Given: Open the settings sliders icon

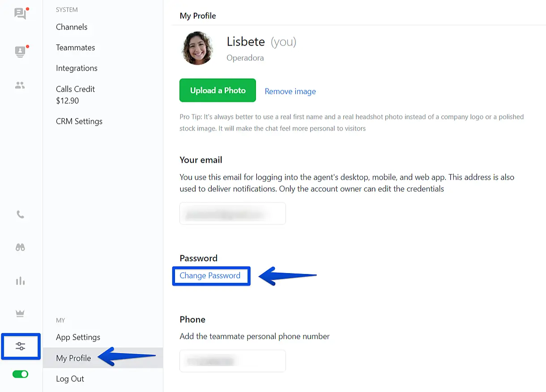Looking at the screenshot, I should coord(21,346).
